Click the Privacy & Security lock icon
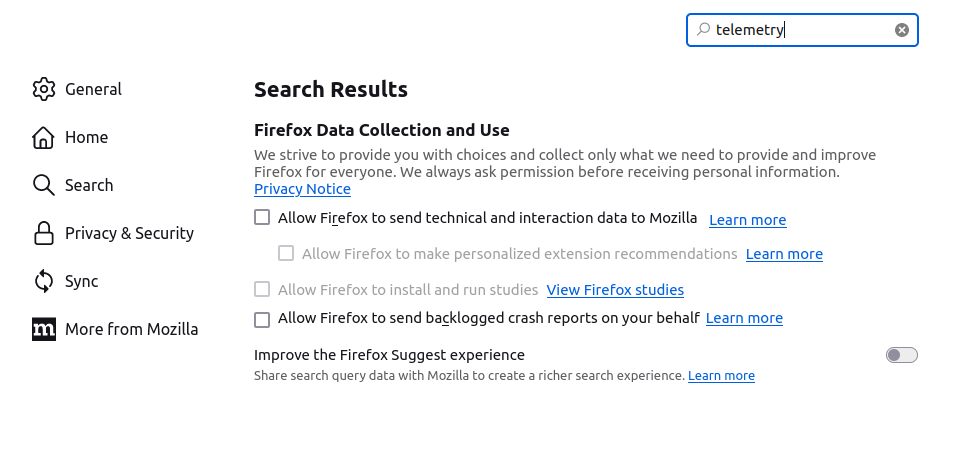The height and width of the screenshot is (474, 959). pyautogui.click(x=43, y=233)
